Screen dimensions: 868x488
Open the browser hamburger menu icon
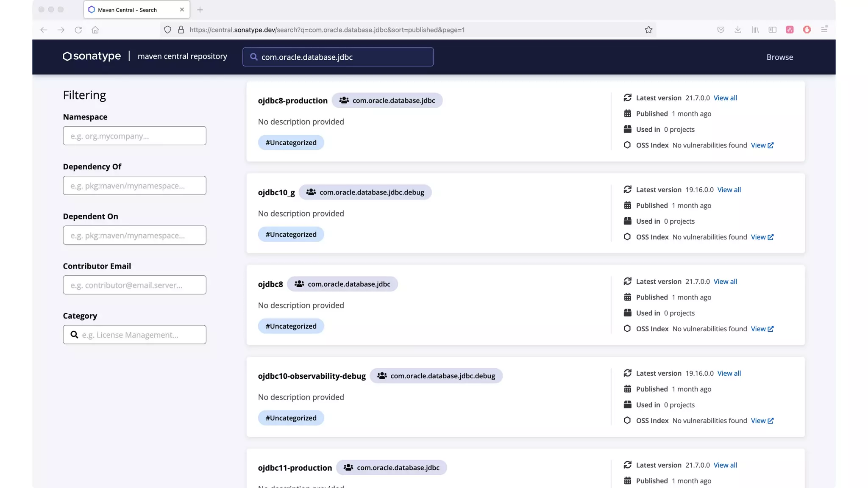(x=824, y=30)
